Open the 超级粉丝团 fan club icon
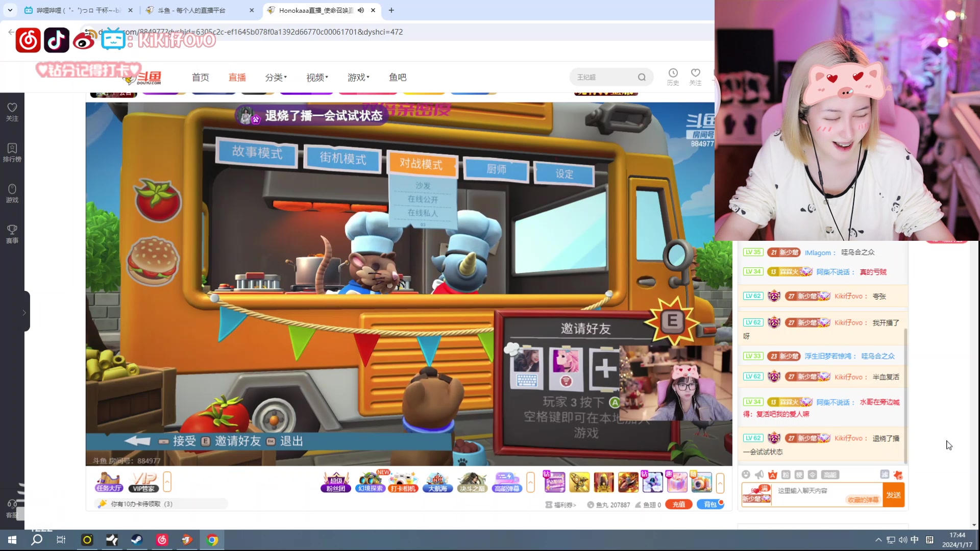Image resolution: width=980 pixels, height=551 pixels. point(336,482)
